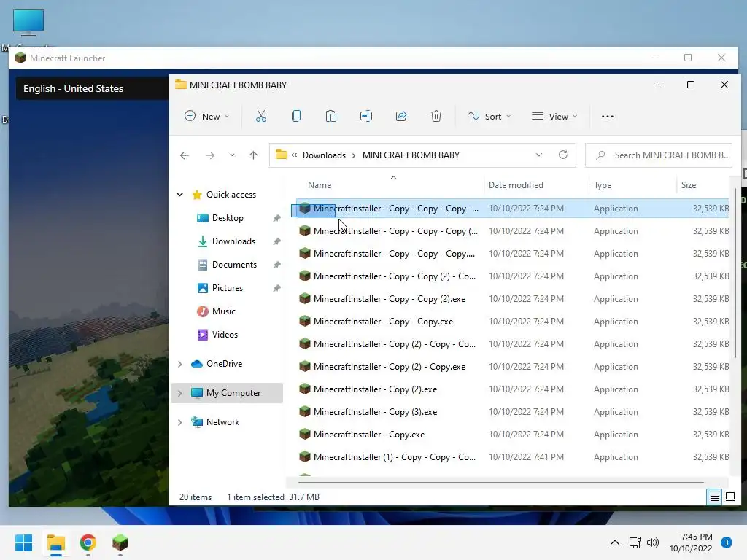This screenshot has width=747, height=560.
Task: Expand the Network tree node
Action: [x=180, y=422]
